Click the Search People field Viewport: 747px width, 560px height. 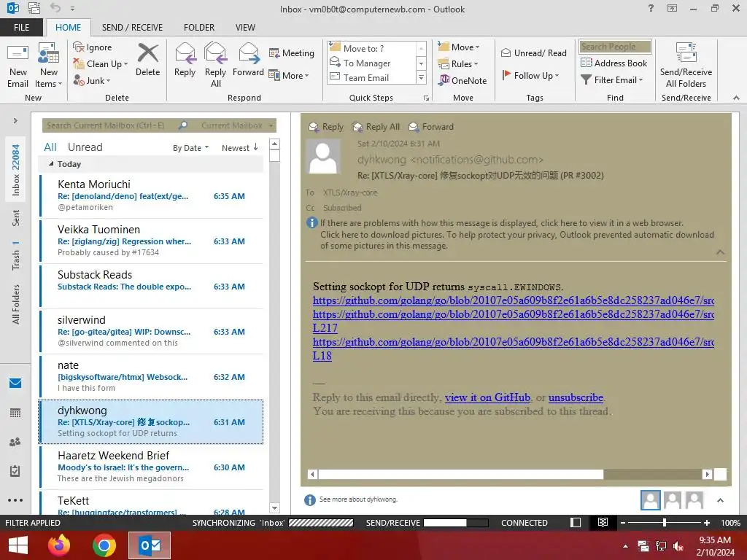tap(614, 46)
